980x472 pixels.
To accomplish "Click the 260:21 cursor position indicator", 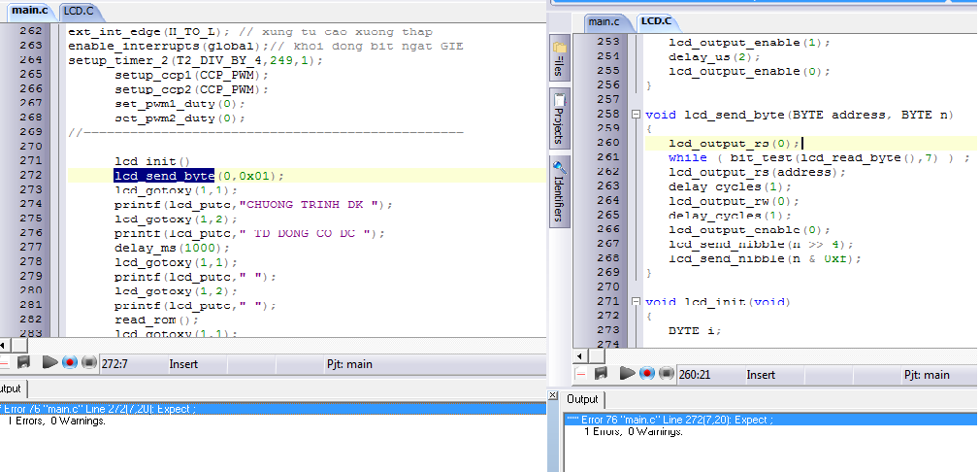I will click(x=693, y=375).
